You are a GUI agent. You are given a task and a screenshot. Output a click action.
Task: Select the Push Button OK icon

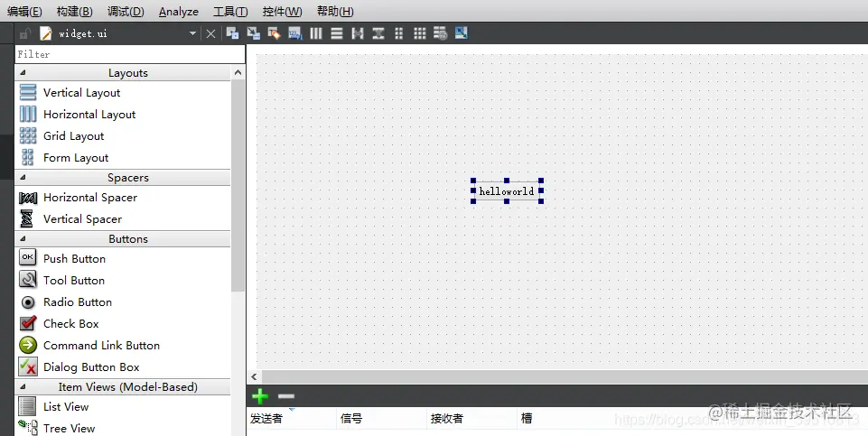tap(28, 257)
